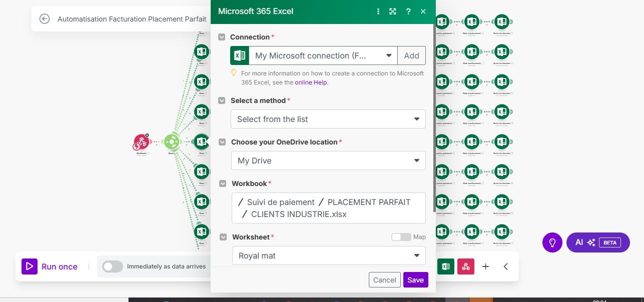The image size is (644, 302).
Task: Toggle the Worksheet field checkbox
Action: [223, 237]
